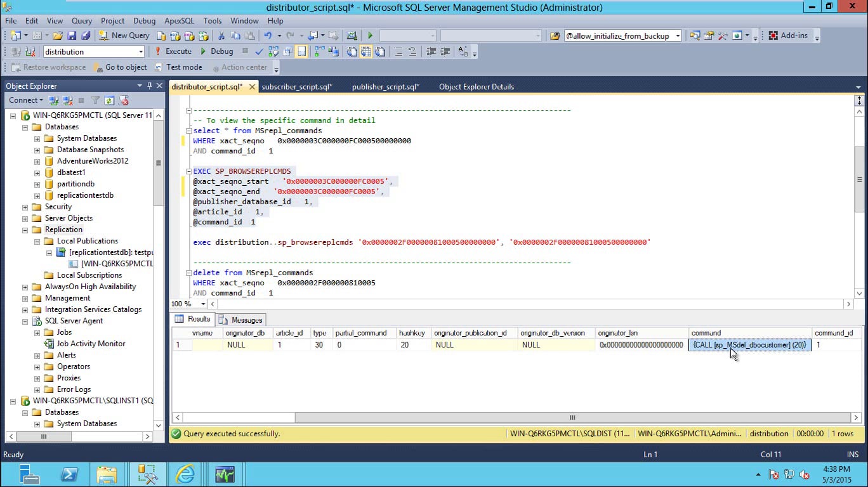Expand the Security folder node
This screenshot has width=868, height=487.
pyautogui.click(x=25, y=207)
